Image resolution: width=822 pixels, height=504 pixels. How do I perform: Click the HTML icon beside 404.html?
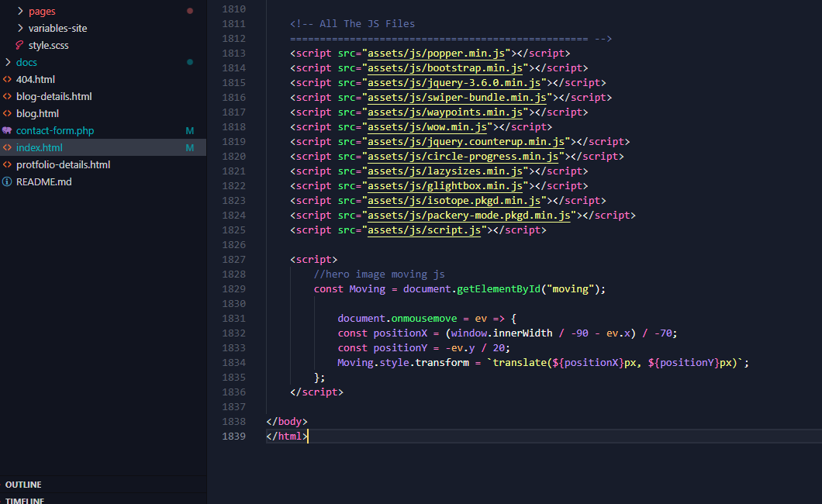7,79
